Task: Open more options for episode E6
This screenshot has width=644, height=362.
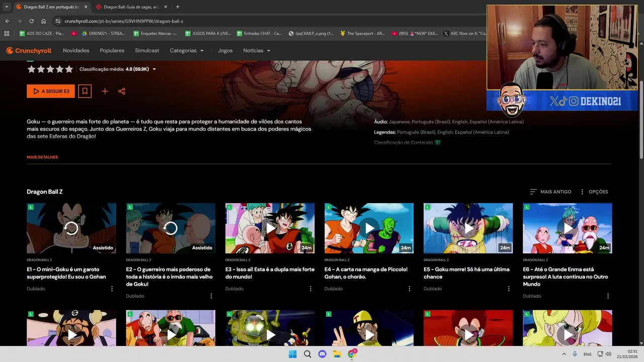Action: (x=608, y=296)
